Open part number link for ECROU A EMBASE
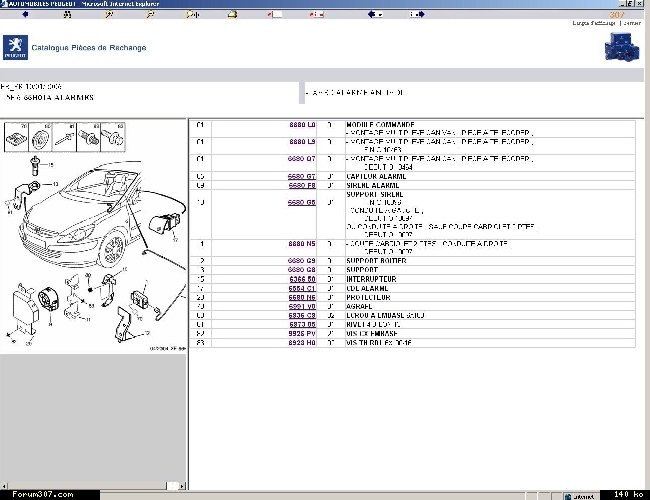Image resolution: width=650 pixels, height=500 pixels. click(x=302, y=316)
